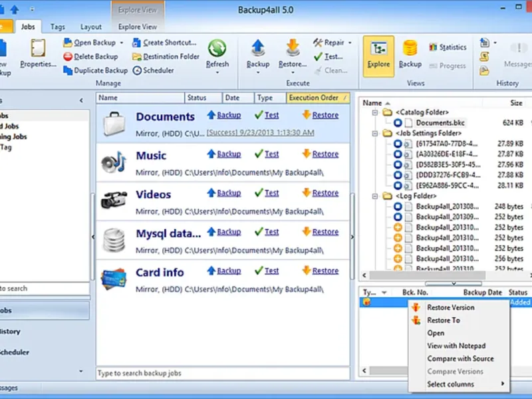The image size is (532, 399).
Task: Toggle circle marker for {DDD37276-FCB9-4... file
Action: tap(398, 175)
